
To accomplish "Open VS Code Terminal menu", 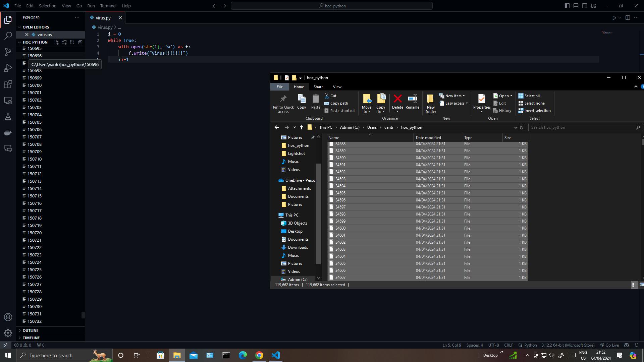I will [108, 6].
